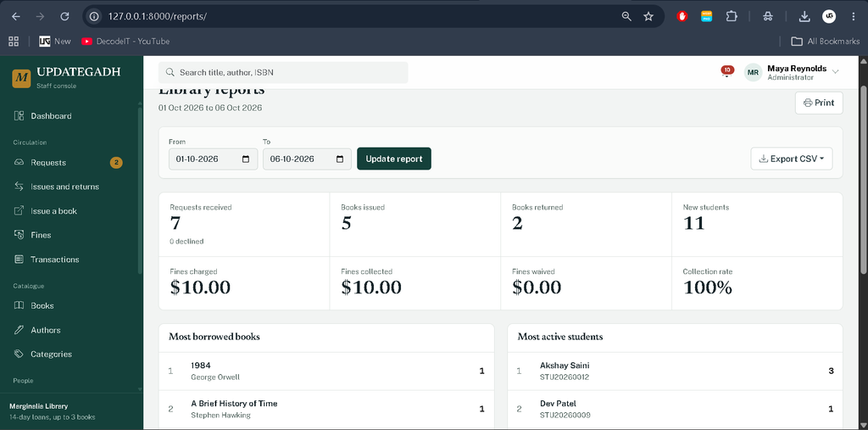Click the address bar URL 127.0.0.1:8000/reports/
868x430 pixels.
[158, 17]
